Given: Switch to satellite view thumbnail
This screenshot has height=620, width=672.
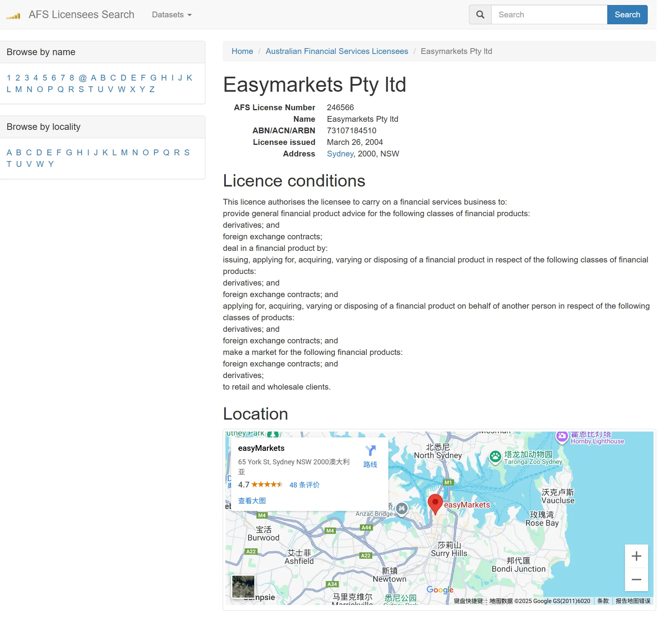Looking at the screenshot, I should pos(243,586).
